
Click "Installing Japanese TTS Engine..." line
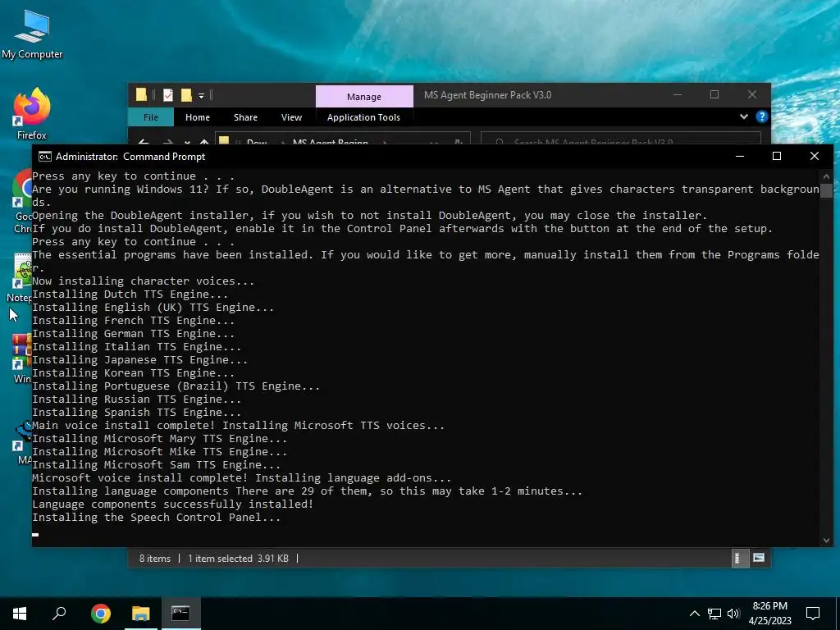click(139, 360)
